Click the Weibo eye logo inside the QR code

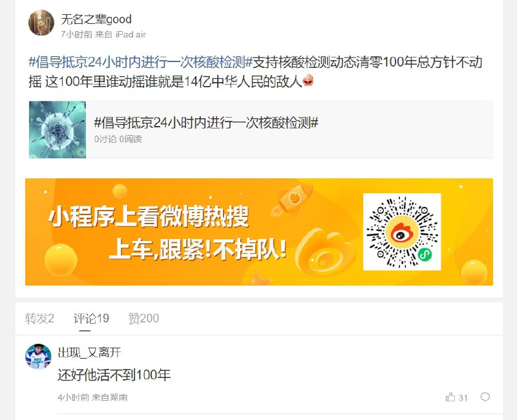[x=402, y=233]
